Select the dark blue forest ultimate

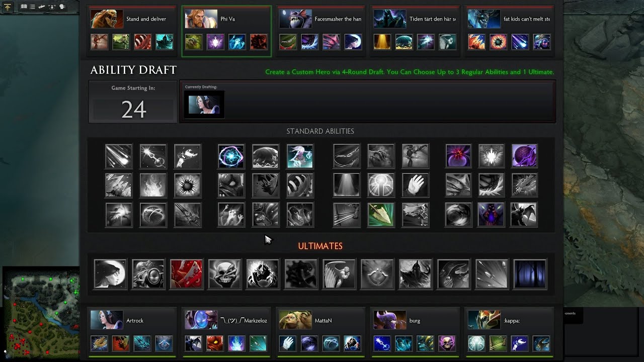[x=530, y=274]
